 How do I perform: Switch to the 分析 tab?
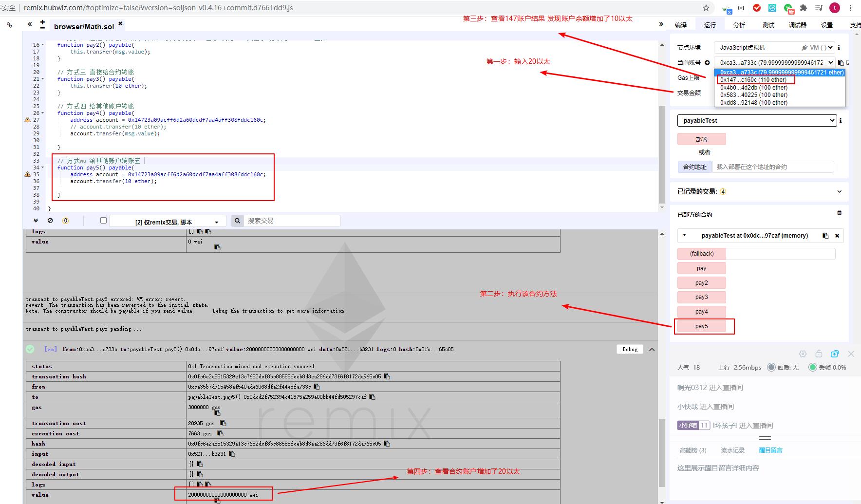point(739,25)
